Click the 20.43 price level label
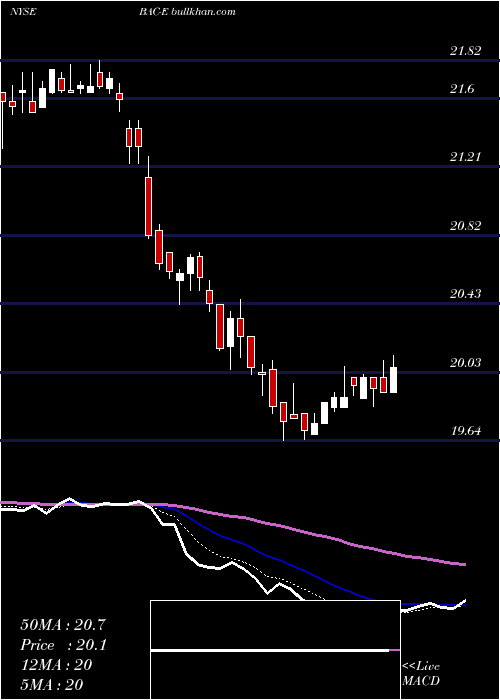Image resolution: width=500 pixels, height=700 pixels. pyautogui.click(x=466, y=294)
